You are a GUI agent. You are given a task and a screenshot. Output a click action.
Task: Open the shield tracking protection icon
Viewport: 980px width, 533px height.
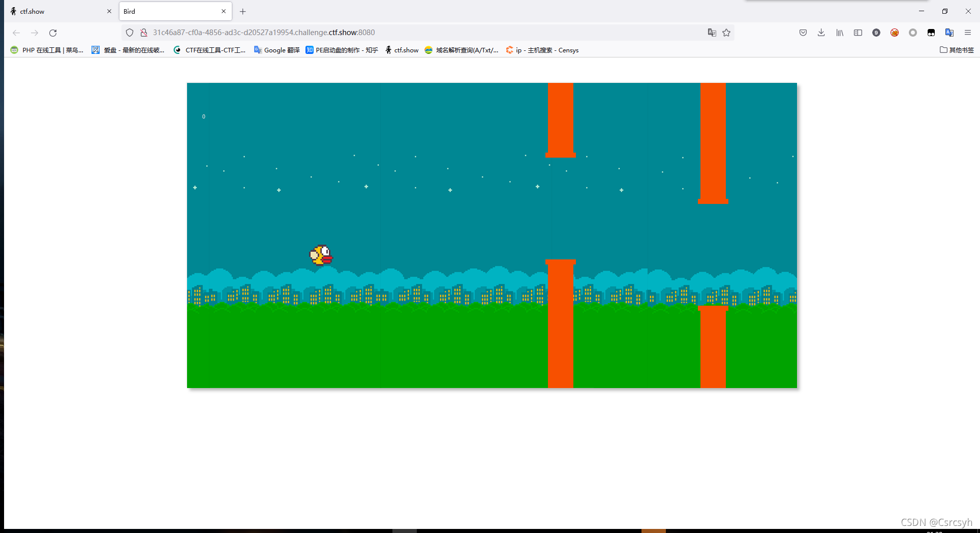[130, 33]
